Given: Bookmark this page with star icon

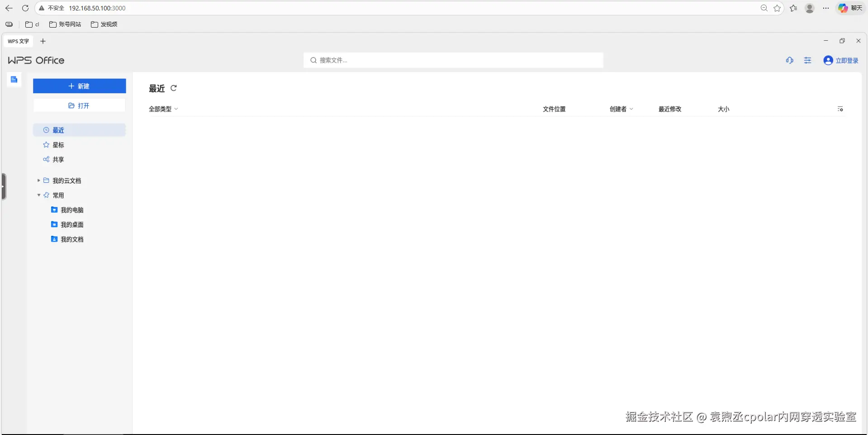Looking at the screenshot, I should (x=777, y=8).
